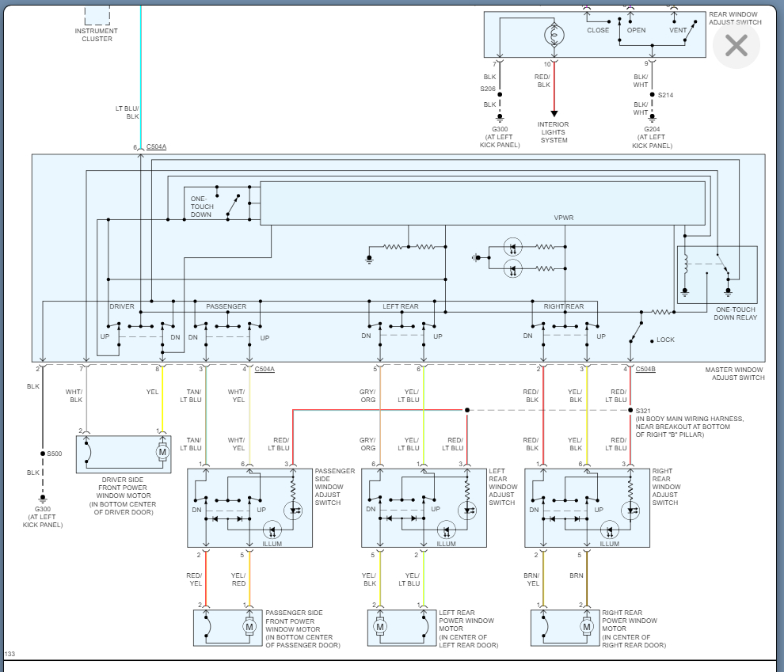Click the 'VENT' contact label
This screenshot has width=784, height=672.
(x=678, y=31)
